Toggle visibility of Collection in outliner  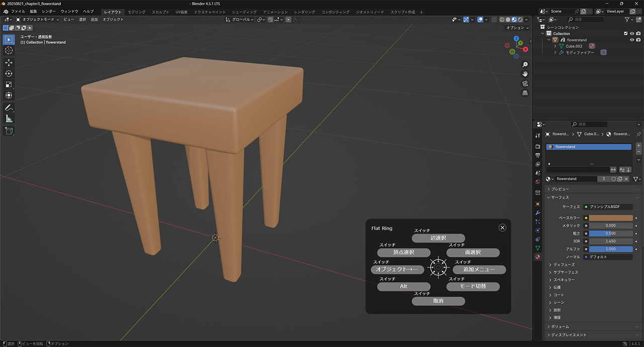click(632, 34)
